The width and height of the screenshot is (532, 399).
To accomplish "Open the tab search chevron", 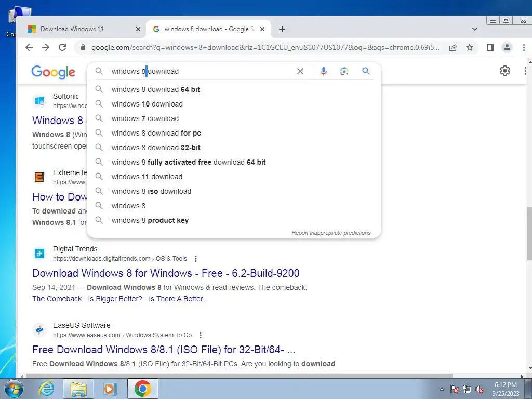I will pyautogui.click(x=475, y=29).
